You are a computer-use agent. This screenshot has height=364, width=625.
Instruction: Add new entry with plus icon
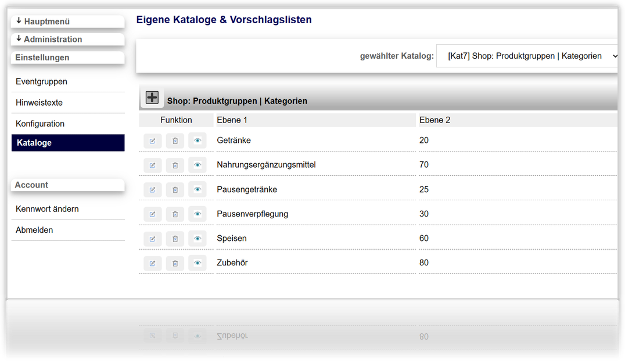[152, 98]
